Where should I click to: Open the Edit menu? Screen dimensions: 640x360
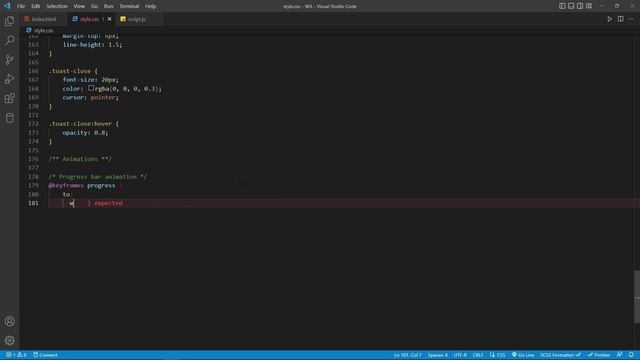pyautogui.click(x=36, y=6)
